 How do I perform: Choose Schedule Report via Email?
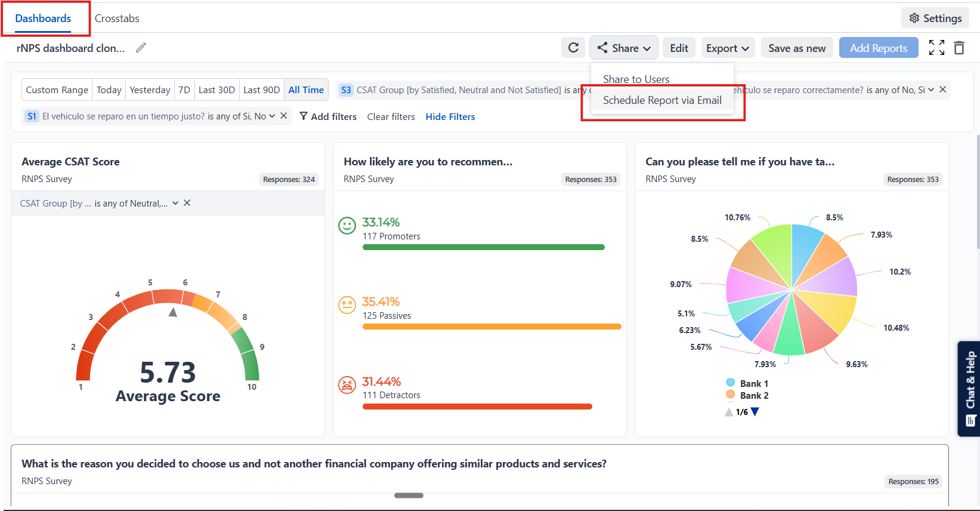pos(662,100)
